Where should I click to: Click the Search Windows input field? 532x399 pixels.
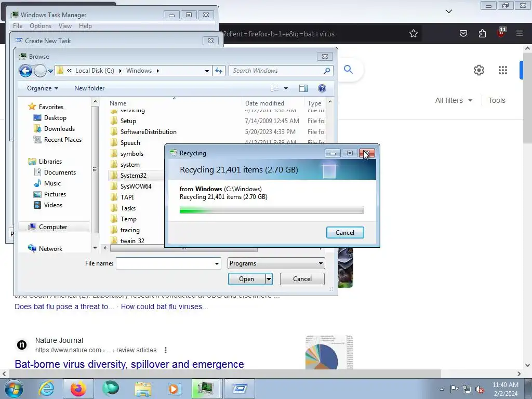(x=276, y=71)
